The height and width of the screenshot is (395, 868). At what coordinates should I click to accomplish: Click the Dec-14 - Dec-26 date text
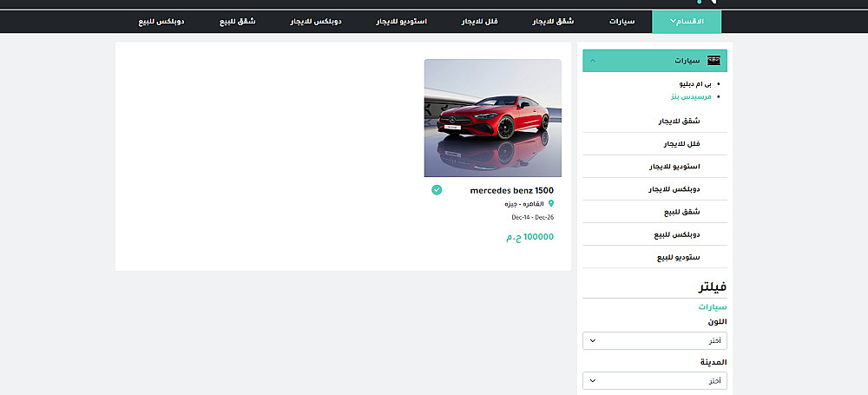(533, 217)
